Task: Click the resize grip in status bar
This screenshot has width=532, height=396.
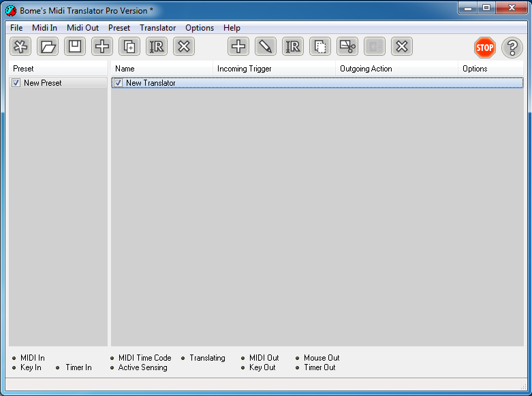Action: point(524,387)
